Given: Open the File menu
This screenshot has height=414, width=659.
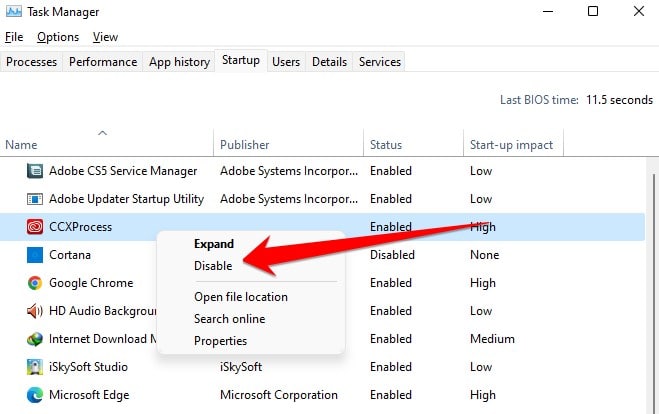Looking at the screenshot, I should [x=14, y=37].
